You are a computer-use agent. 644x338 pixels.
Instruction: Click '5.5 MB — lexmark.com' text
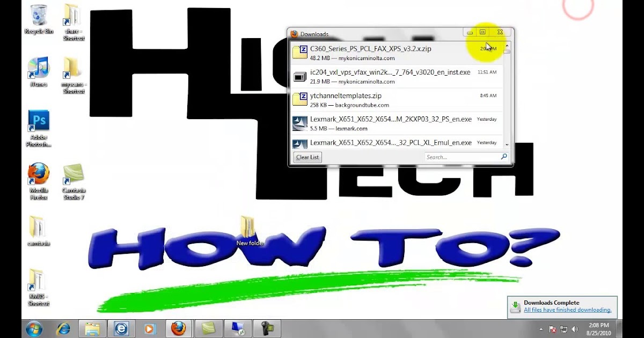[339, 129]
